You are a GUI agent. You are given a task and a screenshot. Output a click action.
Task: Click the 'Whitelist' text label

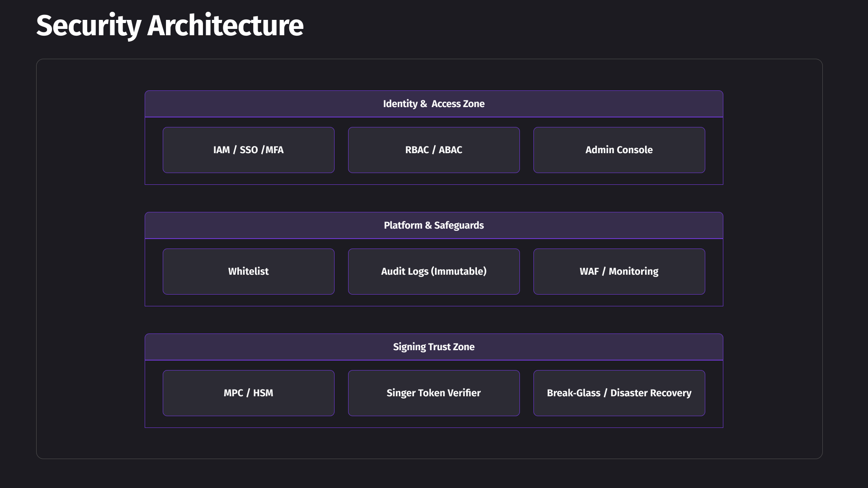tap(248, 272)
